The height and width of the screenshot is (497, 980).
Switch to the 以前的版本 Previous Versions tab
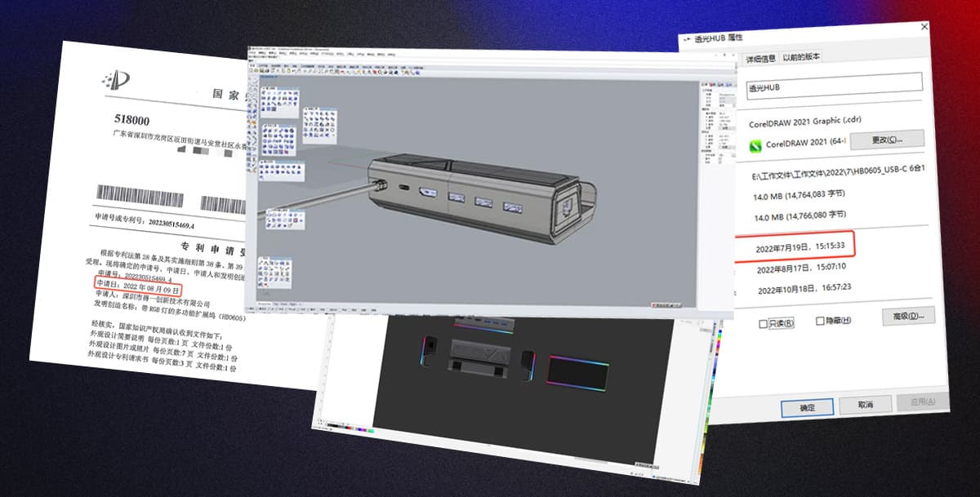pyautogui.click(x=803, y=57)
